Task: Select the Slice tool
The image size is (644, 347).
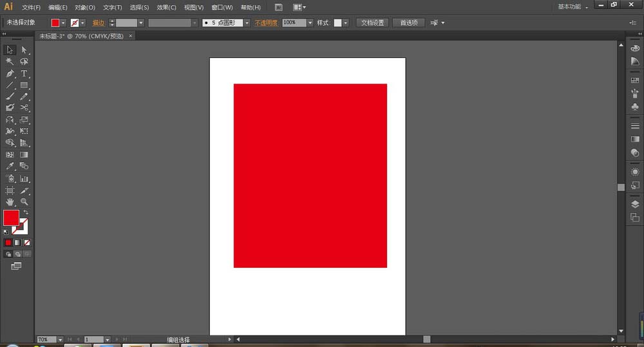Action: (24, 191)
